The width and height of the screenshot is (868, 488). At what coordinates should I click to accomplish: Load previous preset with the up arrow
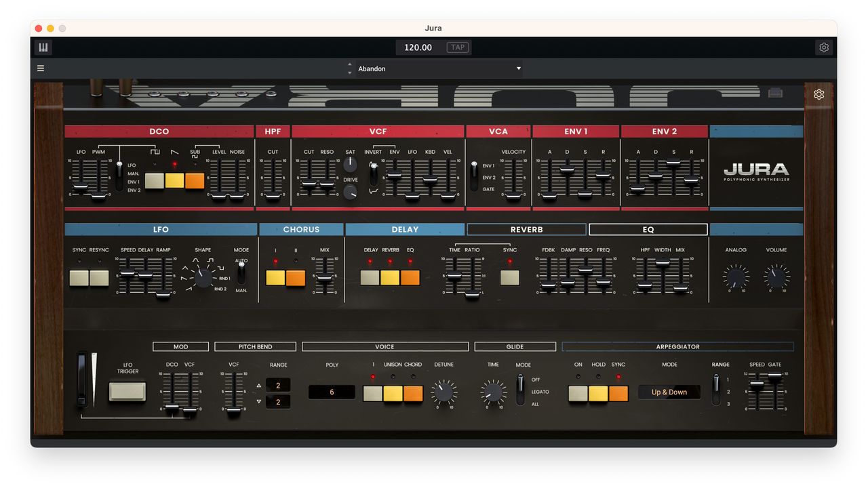pos(350,64)
